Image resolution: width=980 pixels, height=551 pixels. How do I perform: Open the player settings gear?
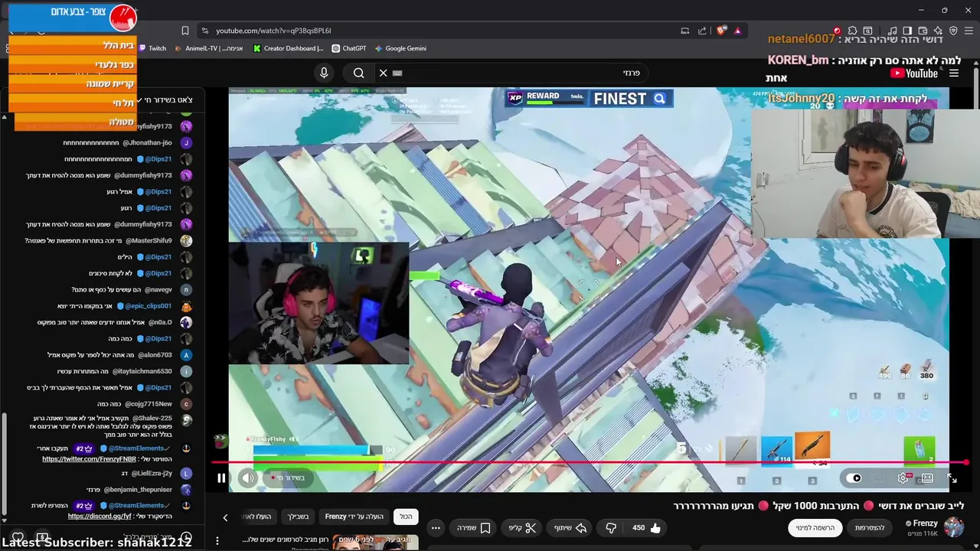click(x=903, y=478)
